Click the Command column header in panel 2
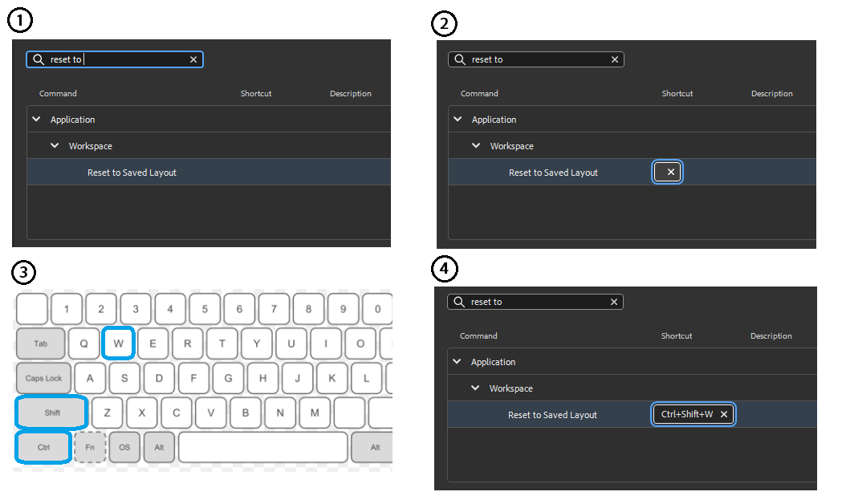The width and height of the screenshot is (842, 504). pos(479,93)
